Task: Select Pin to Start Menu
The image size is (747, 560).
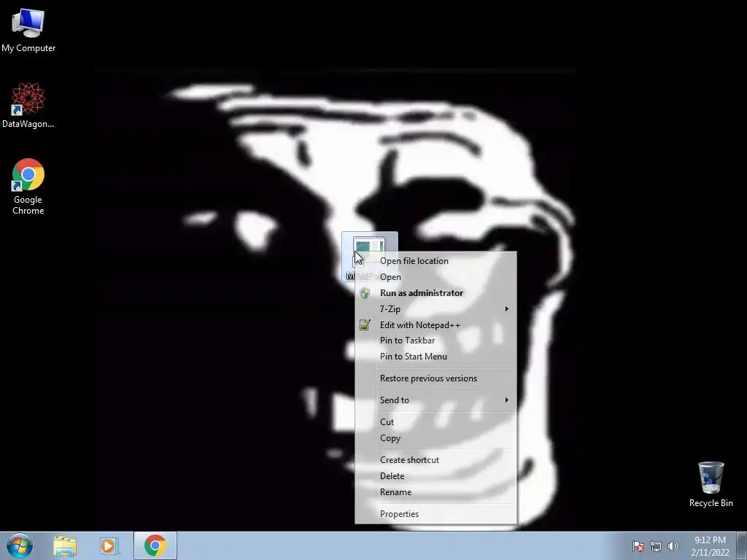Action: (x=436, y=357)
